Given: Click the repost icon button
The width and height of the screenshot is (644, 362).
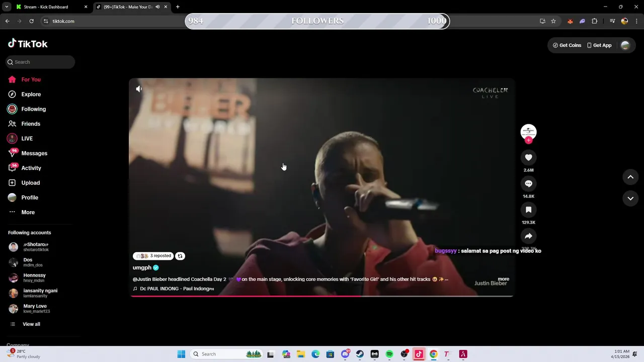Looking at the screenshot, I should click(x=180, y=256).
